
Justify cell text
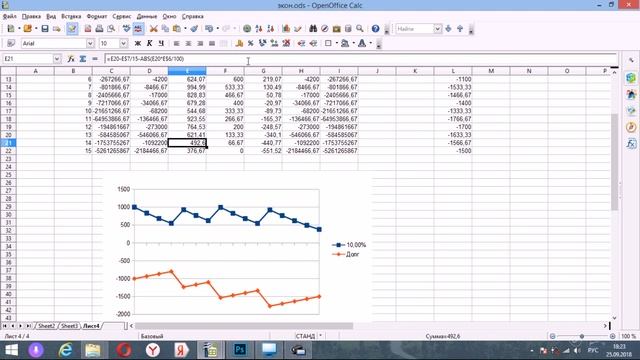(212, 43)
